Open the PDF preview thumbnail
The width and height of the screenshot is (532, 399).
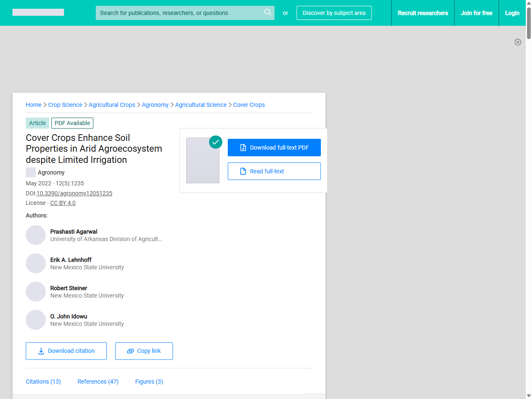pyautogui.click(x=203, y=160)
